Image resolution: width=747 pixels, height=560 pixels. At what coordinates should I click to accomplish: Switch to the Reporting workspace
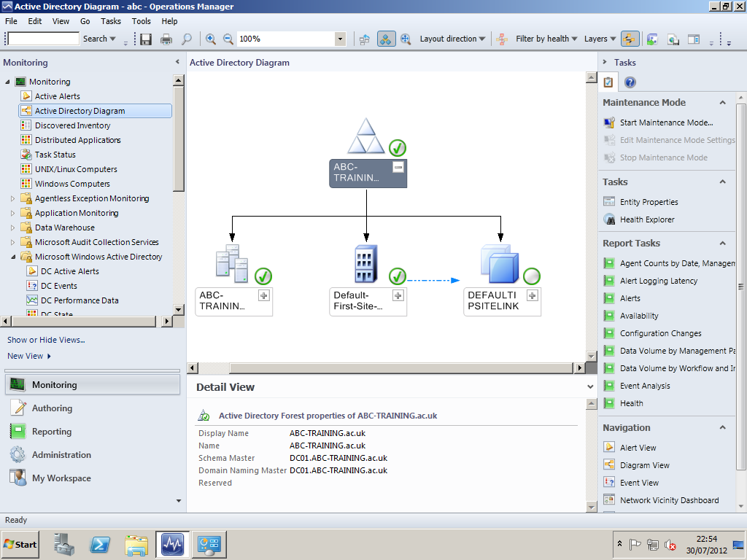pyautogui.click(x=52, y=432)
